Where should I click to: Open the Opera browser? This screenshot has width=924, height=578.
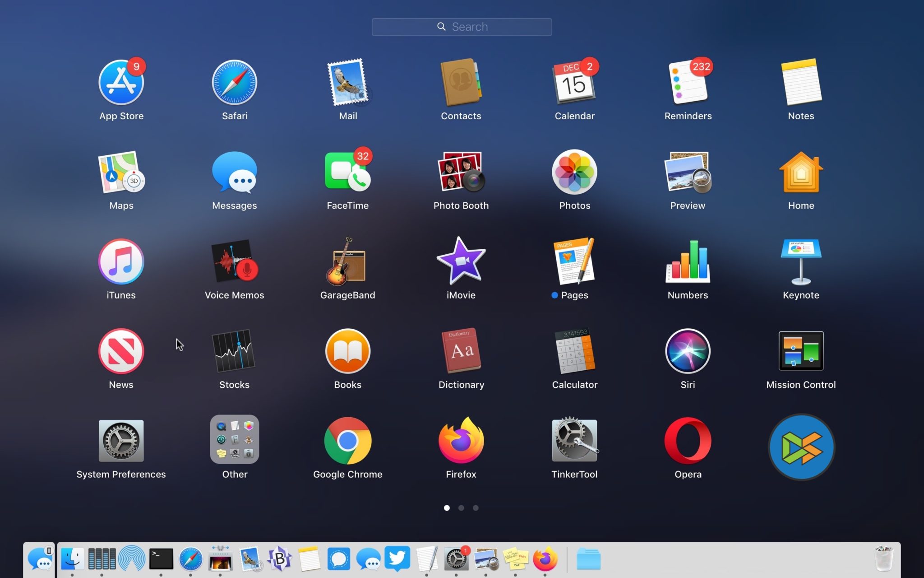(x=688, y=441)
